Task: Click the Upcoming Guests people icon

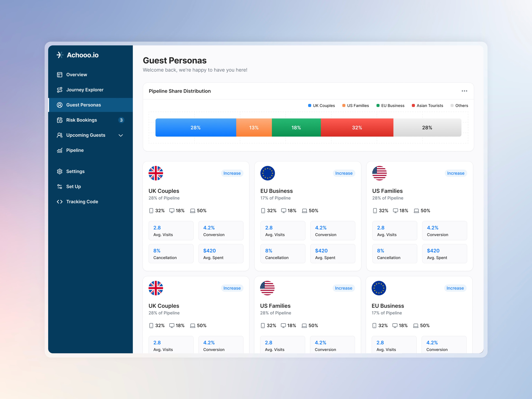Action: 59,135
